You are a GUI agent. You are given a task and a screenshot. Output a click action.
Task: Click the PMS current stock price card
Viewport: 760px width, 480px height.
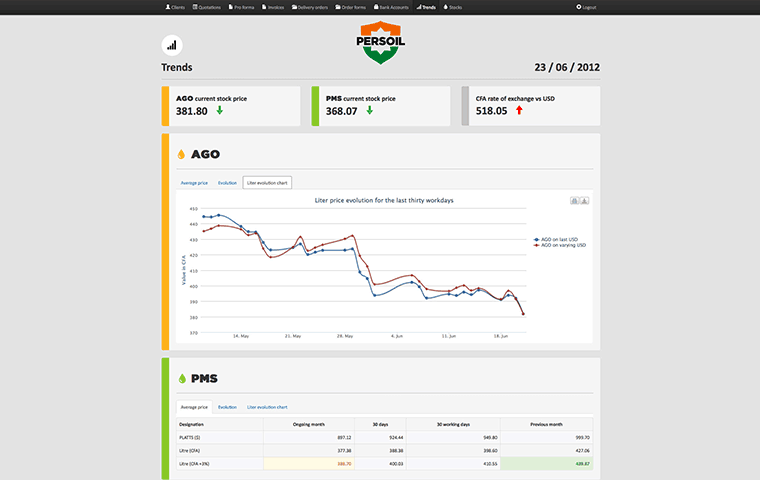pos(380,106)
